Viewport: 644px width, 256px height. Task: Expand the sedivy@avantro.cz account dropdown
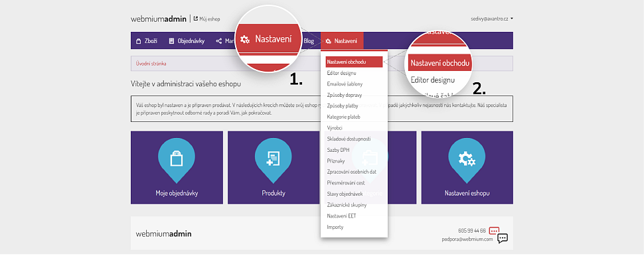point(493,19)
